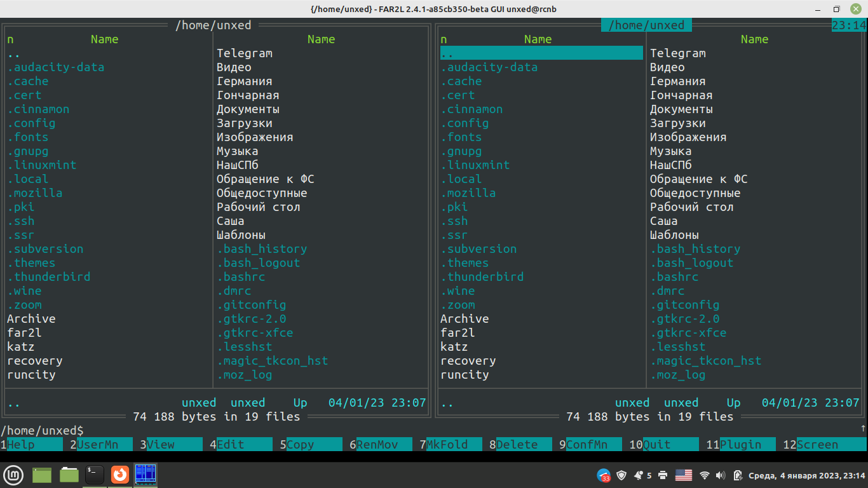Click the volume icon in the system tray

(x=720, y=475)
